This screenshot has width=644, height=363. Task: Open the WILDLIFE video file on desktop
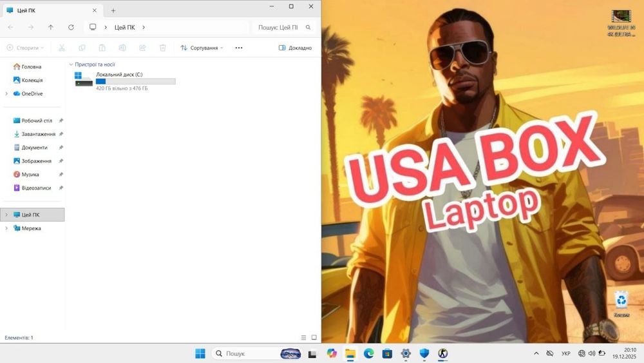[x=621, y=23]
